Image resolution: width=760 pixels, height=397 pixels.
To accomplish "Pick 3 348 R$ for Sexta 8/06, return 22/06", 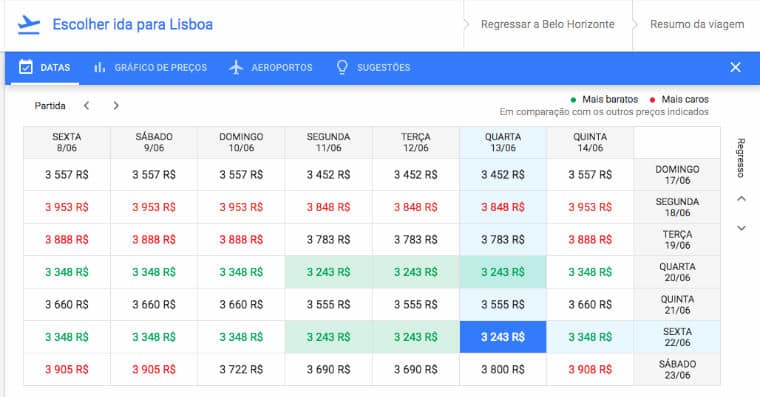I will pyautogui.click(x=67, y=337).
